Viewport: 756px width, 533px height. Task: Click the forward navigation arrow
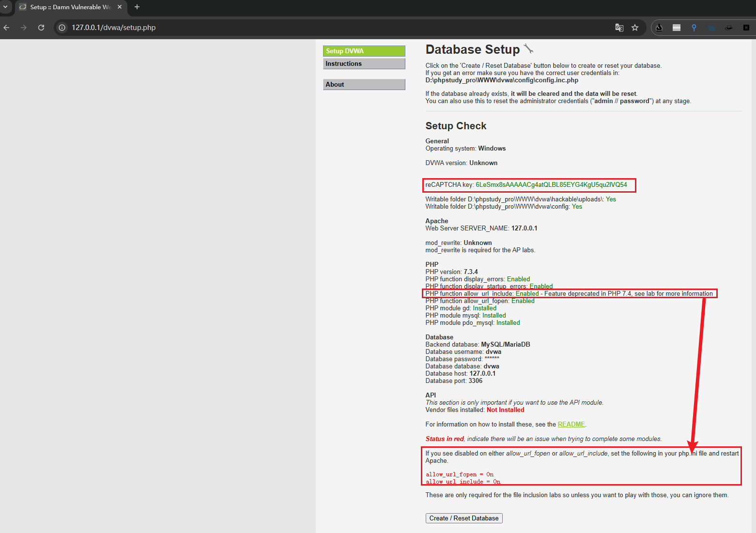coord(23,28)
